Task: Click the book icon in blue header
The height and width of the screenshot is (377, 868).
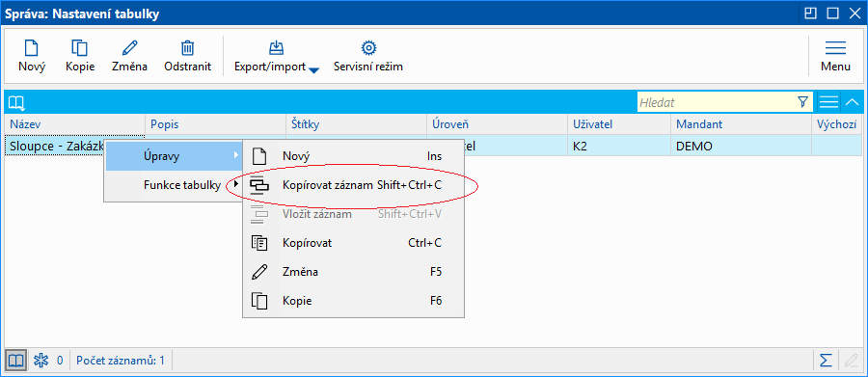Action: point(16,102)
